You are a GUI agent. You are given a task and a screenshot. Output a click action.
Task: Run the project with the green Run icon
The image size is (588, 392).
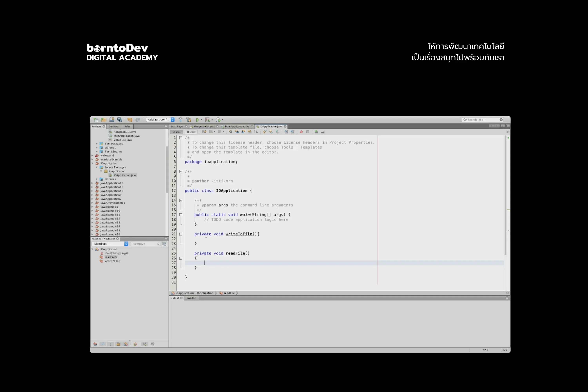(198, 120)
